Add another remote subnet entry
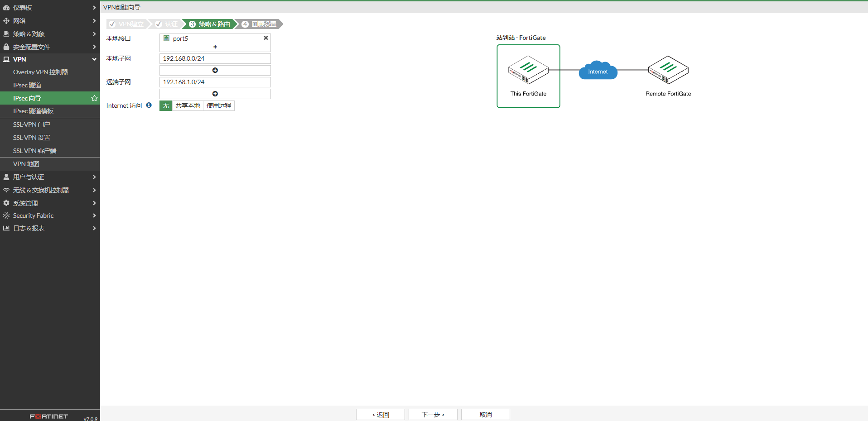Screen dimensions: 868x421 coord(215,94)
